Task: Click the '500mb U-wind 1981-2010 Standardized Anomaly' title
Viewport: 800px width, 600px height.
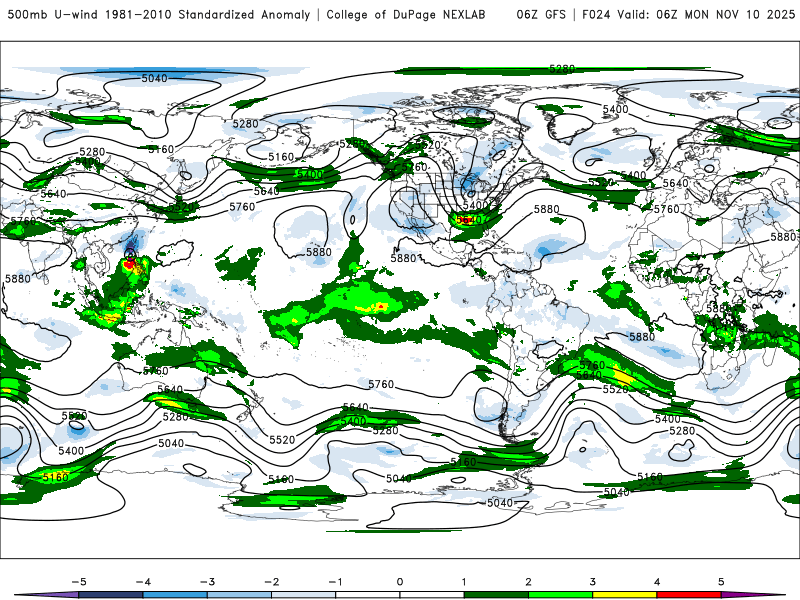Action: coord(159,15)
